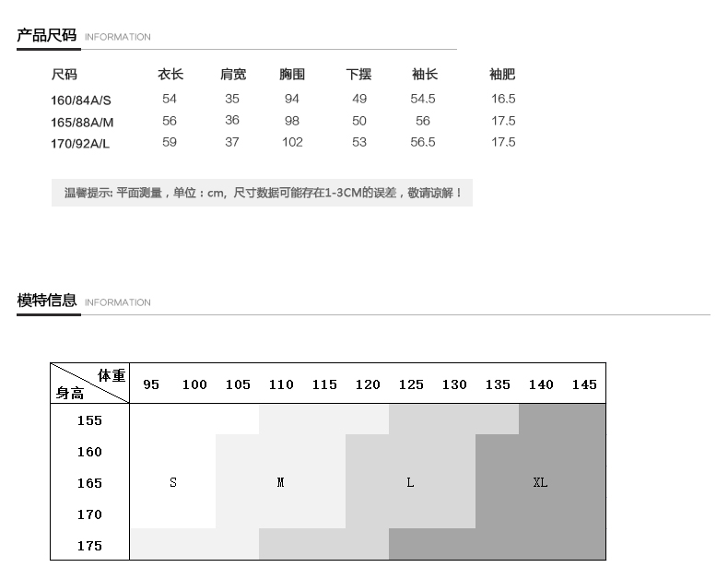Image resolution: width=728 pixels, height=579 pixels.
Task: Click the 产品尺码 section heading
Action: [x=47, y=36]
